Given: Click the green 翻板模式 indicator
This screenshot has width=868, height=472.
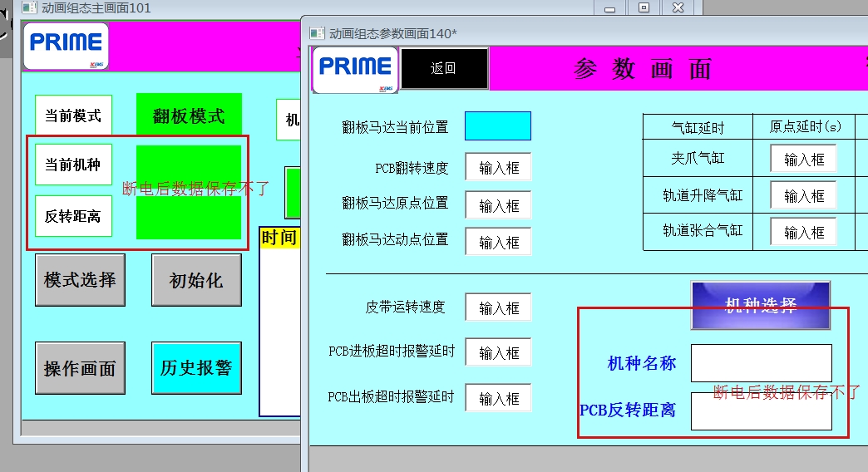Looking at the screenshot, I should coord(189,116).
